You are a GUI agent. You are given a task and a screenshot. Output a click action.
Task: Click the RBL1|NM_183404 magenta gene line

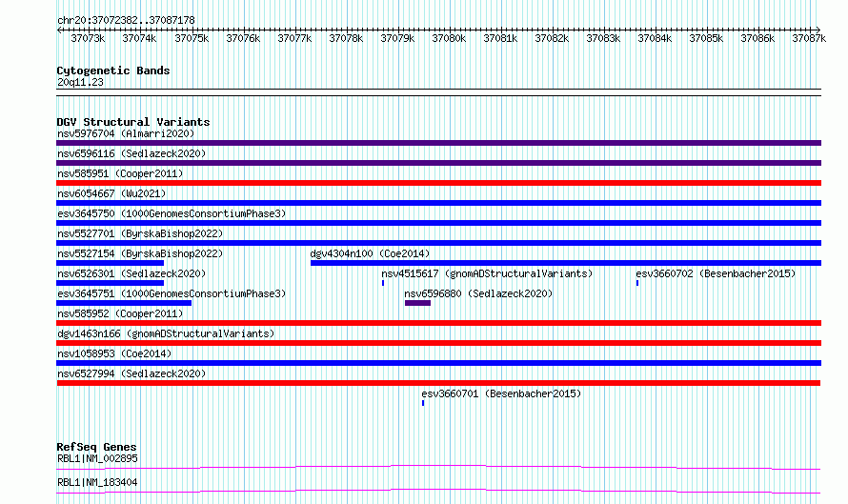[438, 491]
